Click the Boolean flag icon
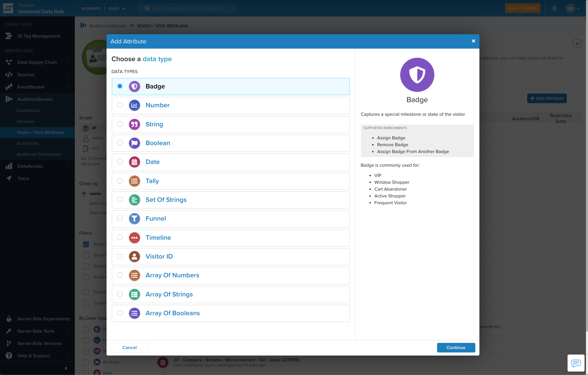 point(135,143)
